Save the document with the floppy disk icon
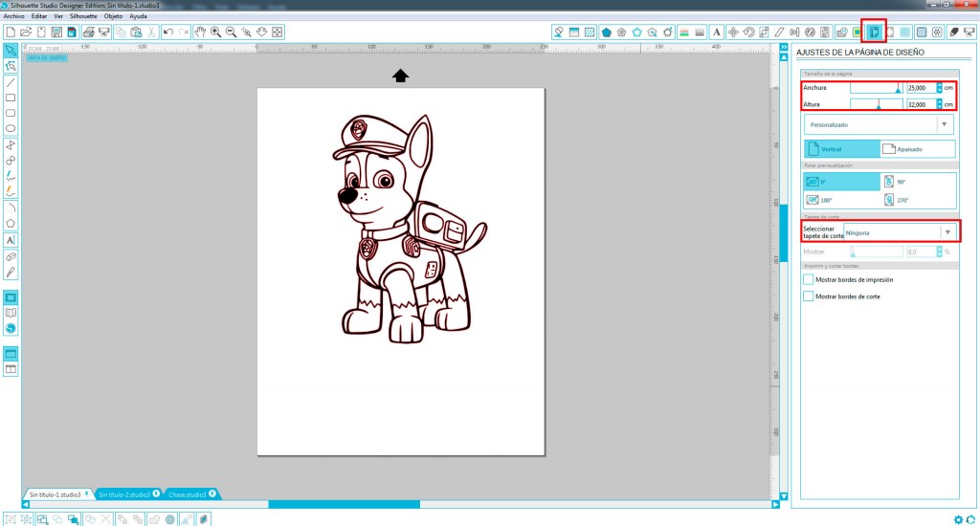Image resolution: width=980 pixels, height=526 pixels. [x=56, y=32]
